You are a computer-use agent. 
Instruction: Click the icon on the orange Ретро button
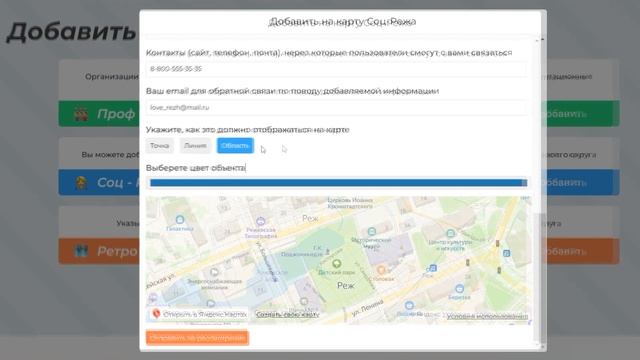click(x=81, y=251)
